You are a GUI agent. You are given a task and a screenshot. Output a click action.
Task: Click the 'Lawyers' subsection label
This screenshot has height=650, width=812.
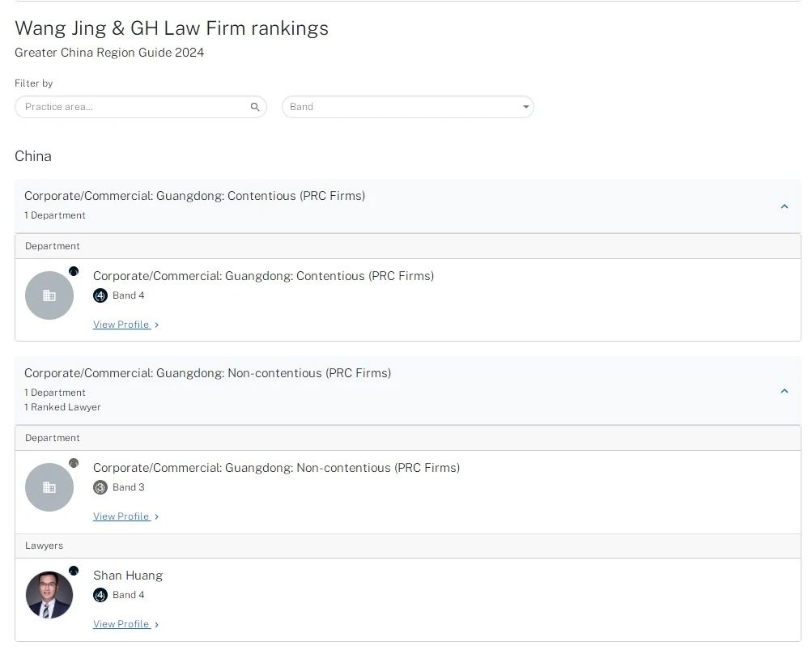pyautogui.click(x=44, y=546)
